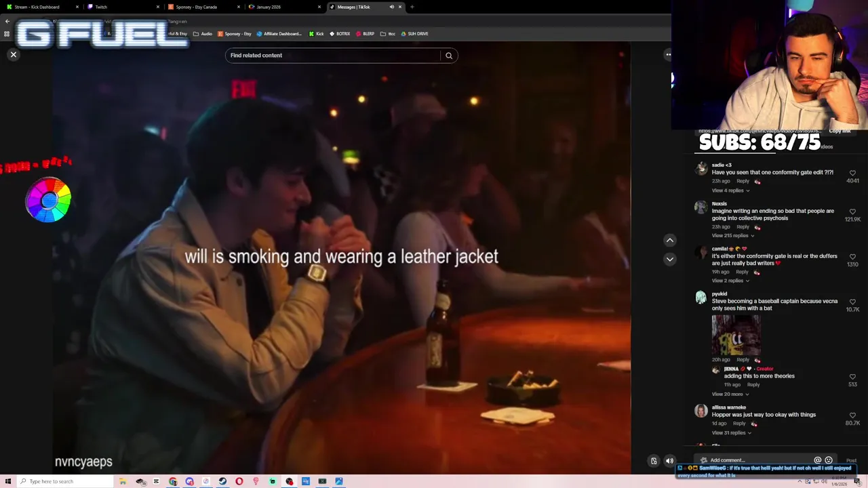
Task: Expand View 31 replies under alissa warneke
Action: [732, 432]
